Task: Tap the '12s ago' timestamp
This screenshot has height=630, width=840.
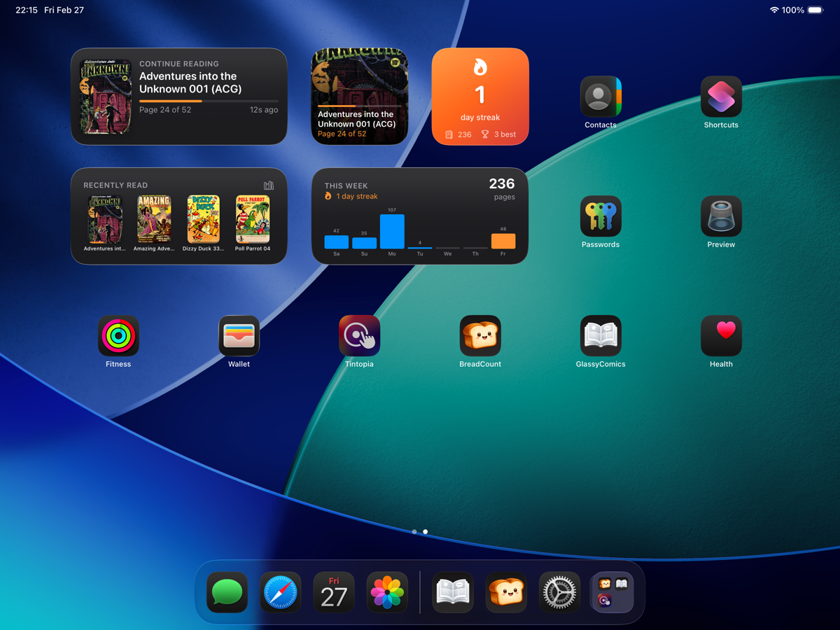Action: pyautogui.click(x=264, y=110)
